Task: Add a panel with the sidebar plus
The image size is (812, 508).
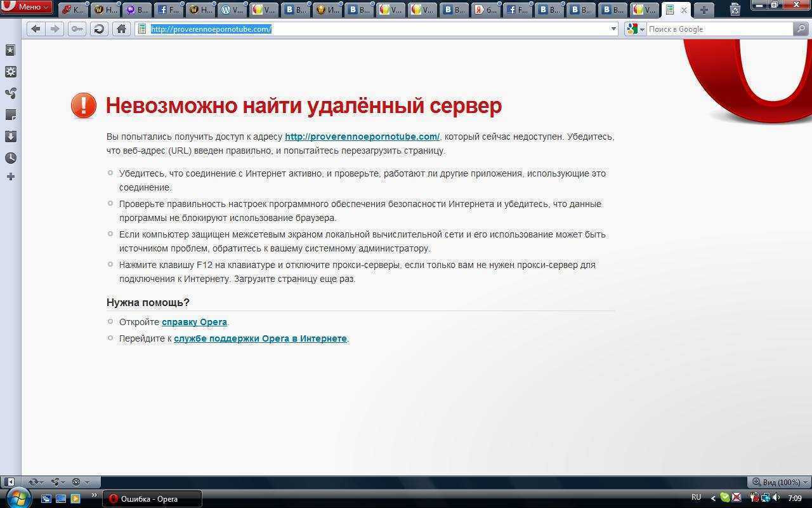Action: (x=10, y=177)
